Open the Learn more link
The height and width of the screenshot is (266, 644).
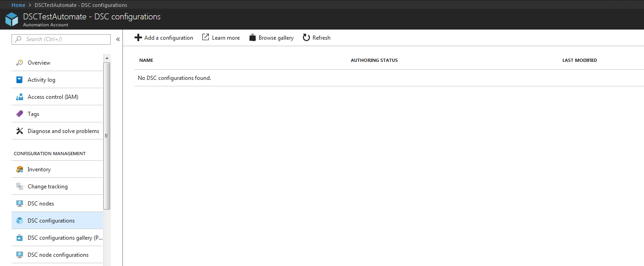coord(220,37)
